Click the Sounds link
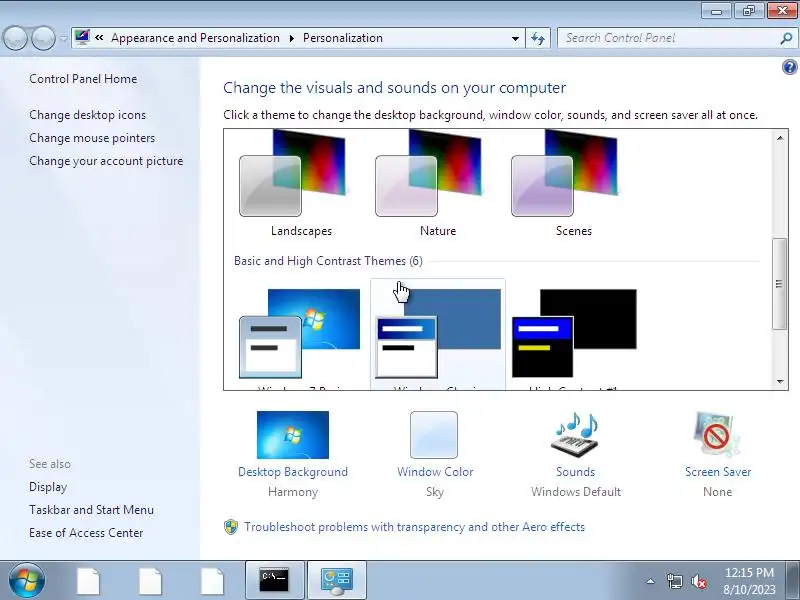 (x=576, y=472)
